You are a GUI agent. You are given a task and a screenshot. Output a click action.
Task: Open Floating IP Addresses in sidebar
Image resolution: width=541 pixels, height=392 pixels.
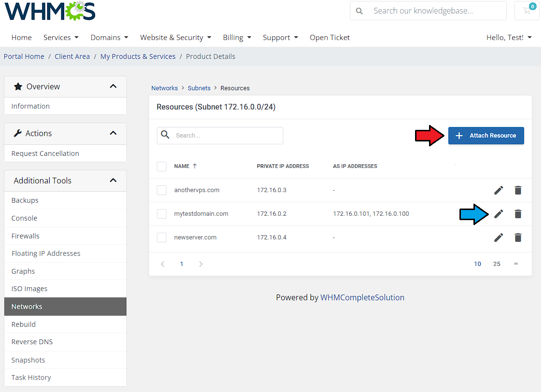tap(65, 253)
